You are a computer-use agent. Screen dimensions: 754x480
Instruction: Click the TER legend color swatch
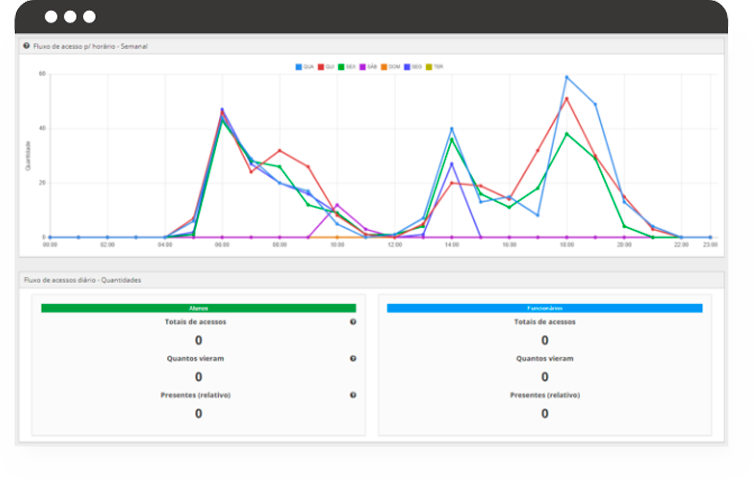[x=429, y=66]
